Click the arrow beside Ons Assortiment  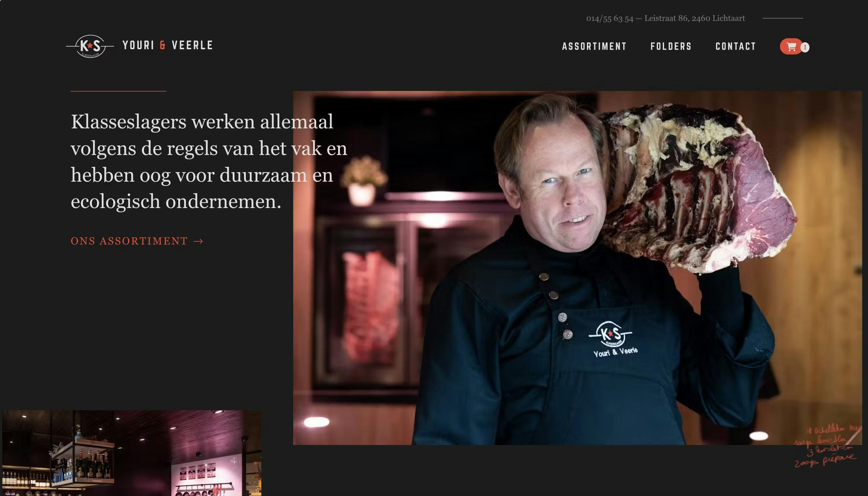pyautogui.click(x=198, y=241)
